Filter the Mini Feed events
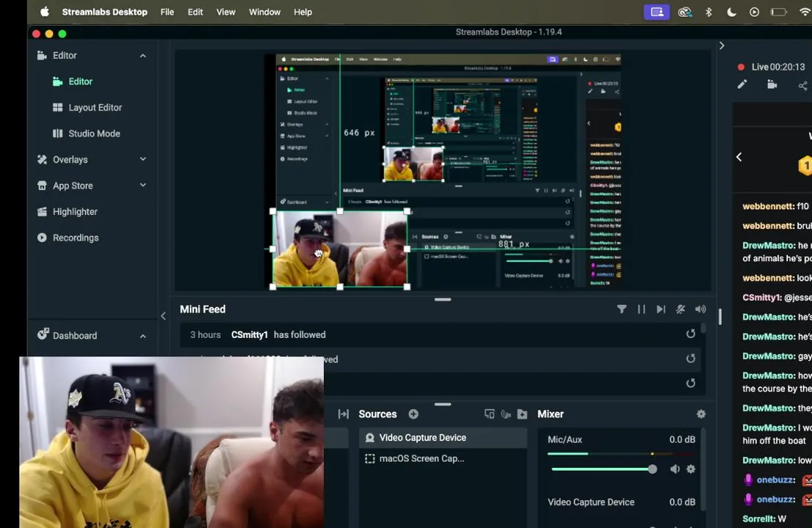The width and height of the screenshot is (812, 528). click(622, 309)
